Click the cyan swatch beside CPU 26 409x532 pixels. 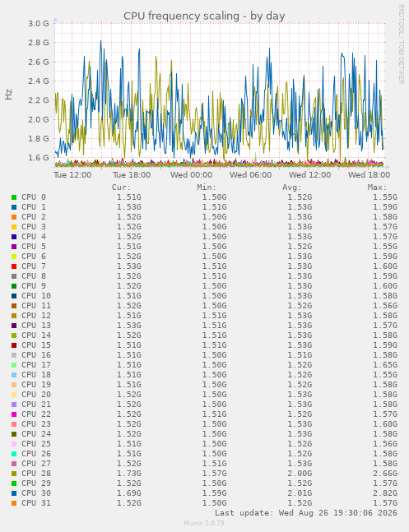[x=14, y=454]
